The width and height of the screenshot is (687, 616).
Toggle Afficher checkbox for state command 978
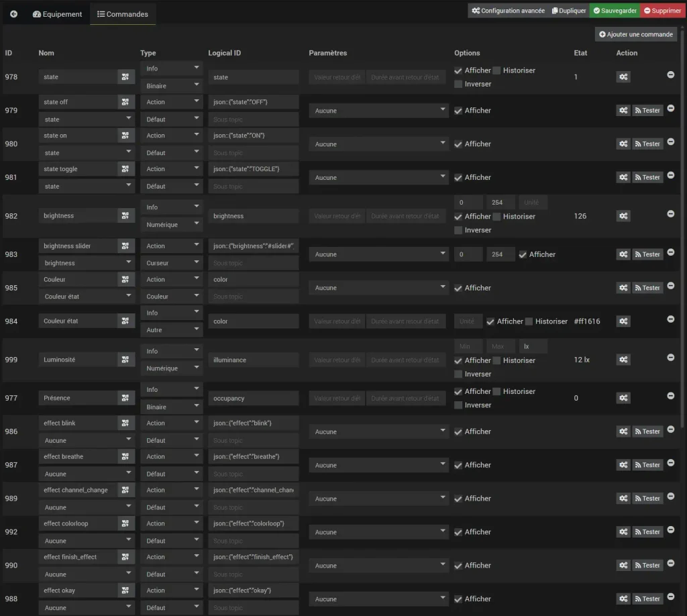point(458,70)
